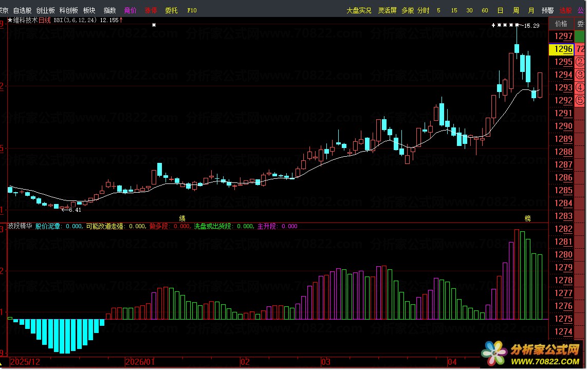This screenshot has width=588, height=370.
Task: Click the circled 2 order level icon
Action: tap(580, 62)
